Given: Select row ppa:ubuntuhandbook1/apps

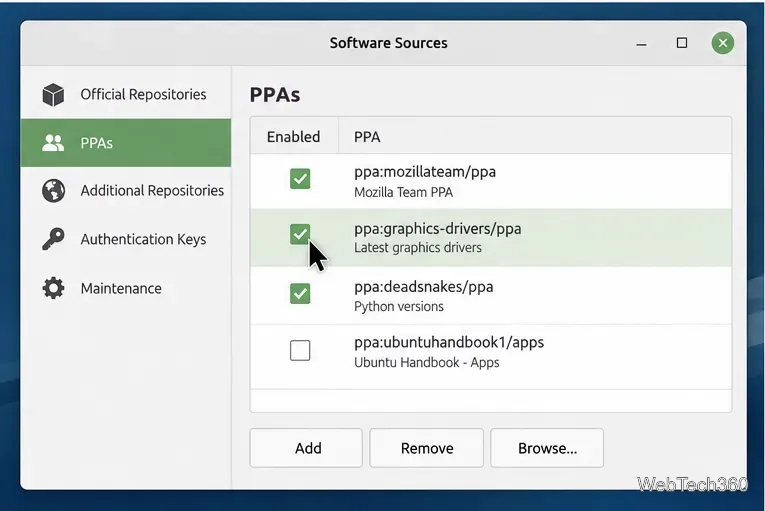Looking at the screenshot, I should tap(491, 357).
